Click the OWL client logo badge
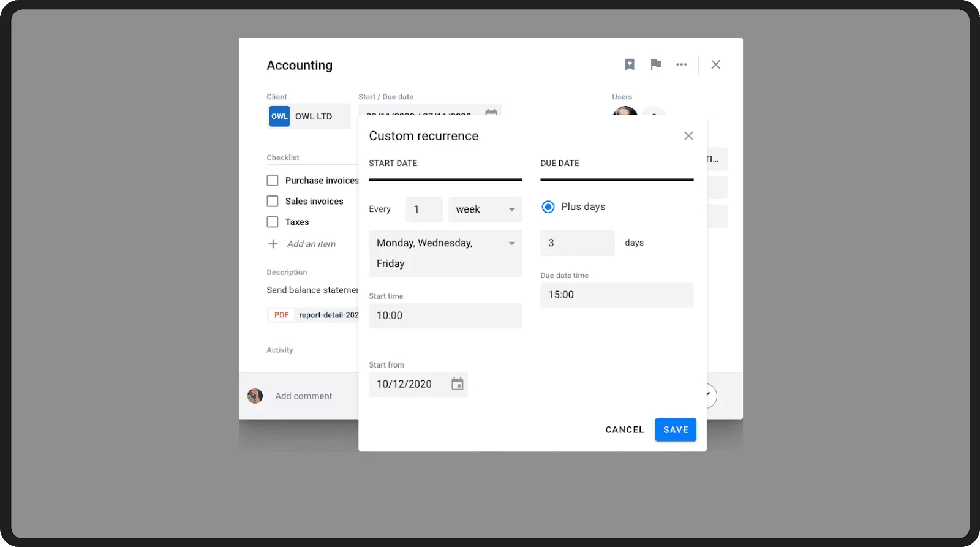 pos(279,116)
